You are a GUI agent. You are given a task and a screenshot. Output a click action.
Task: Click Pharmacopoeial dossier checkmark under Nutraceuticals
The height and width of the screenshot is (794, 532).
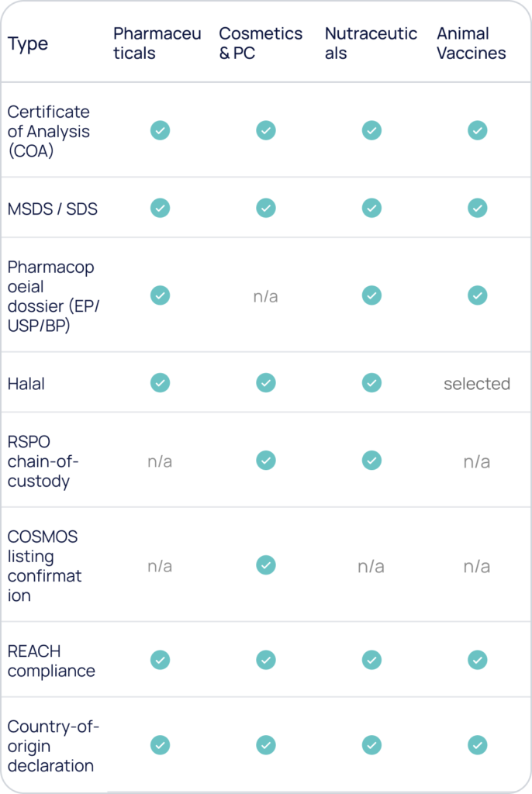372,295
